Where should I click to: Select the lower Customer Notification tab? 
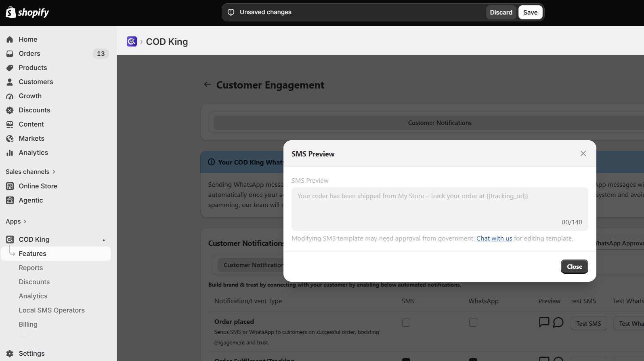(x=253, y=265)
